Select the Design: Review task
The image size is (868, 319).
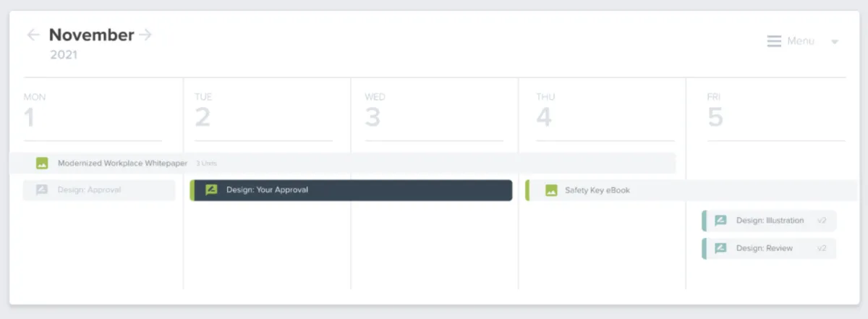765,248
